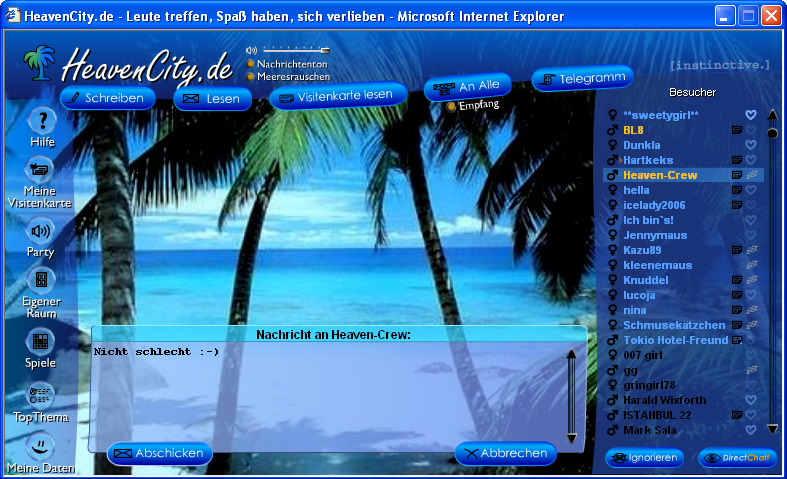
Task: Click heart icon next to **sweetygirl**
Action: point(751,115)
